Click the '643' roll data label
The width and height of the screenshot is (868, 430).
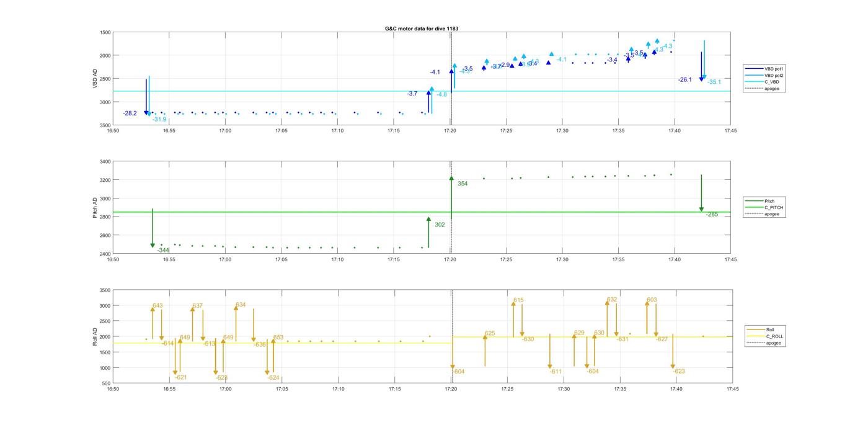[x=157, y=305]
